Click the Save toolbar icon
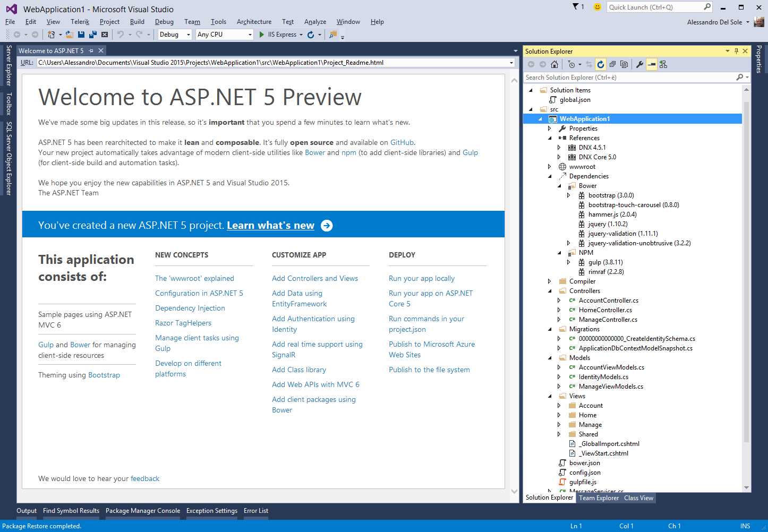The width and height of the screenshot is (768, 532). click(81, 35)
